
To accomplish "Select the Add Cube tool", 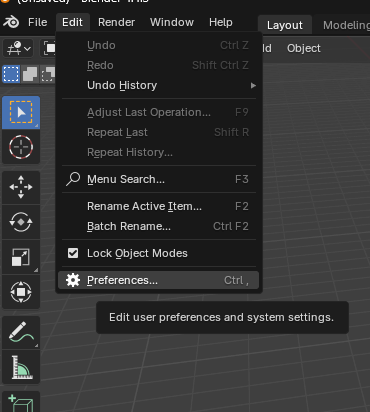I will (x=21, y=402).
